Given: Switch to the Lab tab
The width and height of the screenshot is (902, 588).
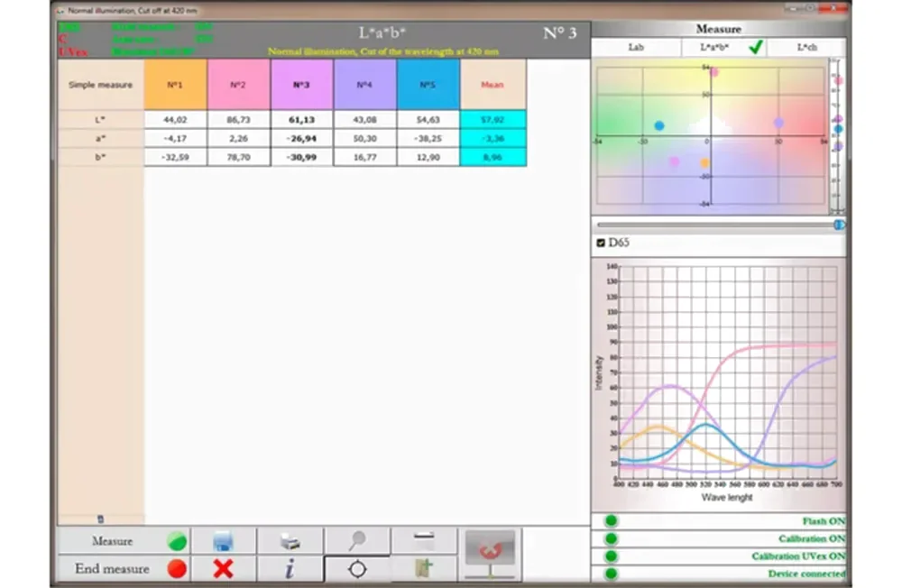Looking at the screenshot, I should [636, 47].
